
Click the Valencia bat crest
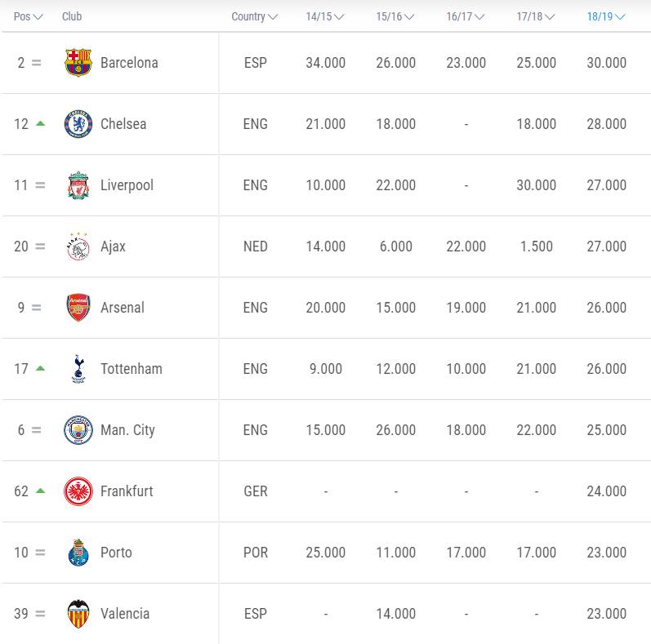pos(78,613)
